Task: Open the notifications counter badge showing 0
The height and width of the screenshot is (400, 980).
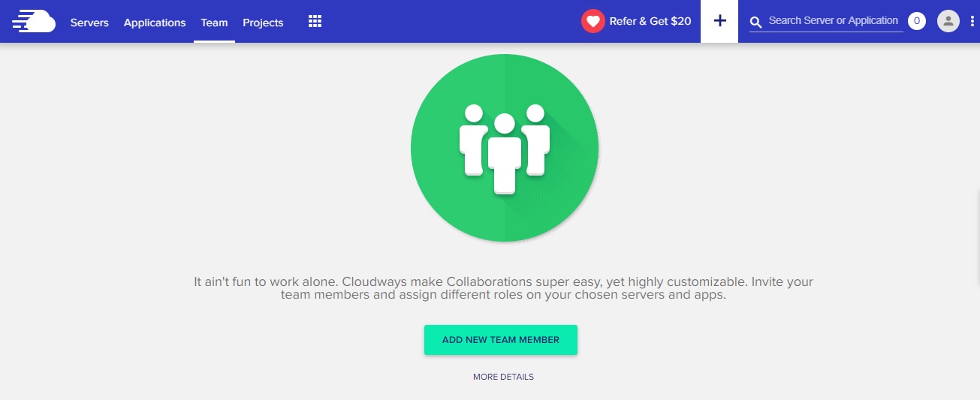Action: coord(916,21)
